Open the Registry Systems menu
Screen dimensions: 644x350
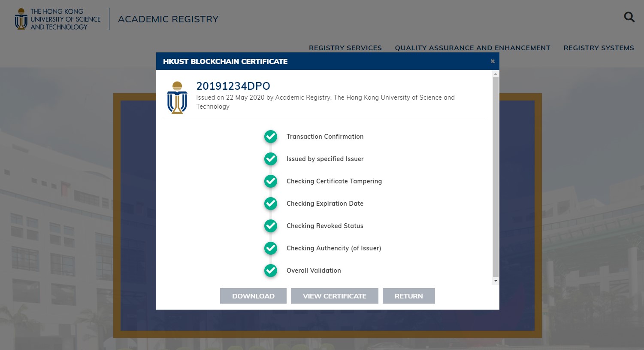click(599, 48)
